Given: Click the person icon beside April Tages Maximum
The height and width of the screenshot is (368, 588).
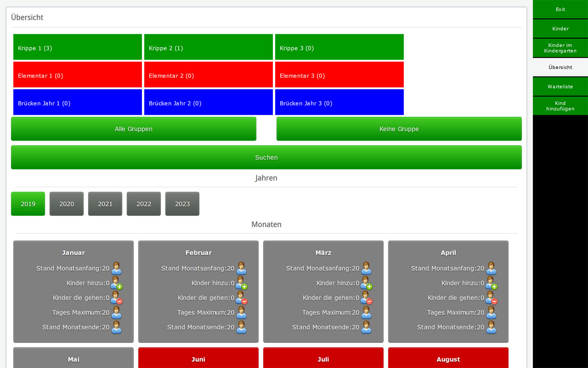Looking at the screenshot, I should tap(492, 312).
